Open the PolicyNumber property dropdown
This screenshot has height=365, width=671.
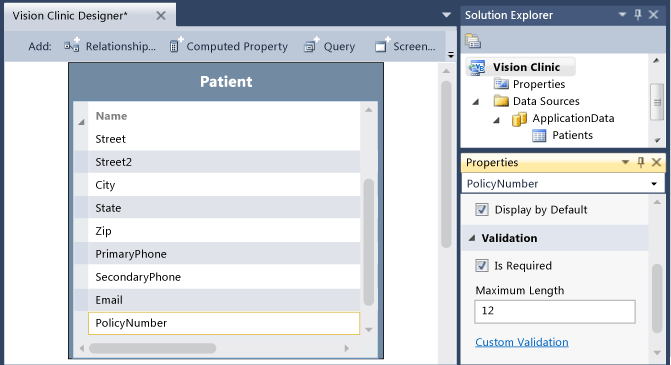click(654, 184)
